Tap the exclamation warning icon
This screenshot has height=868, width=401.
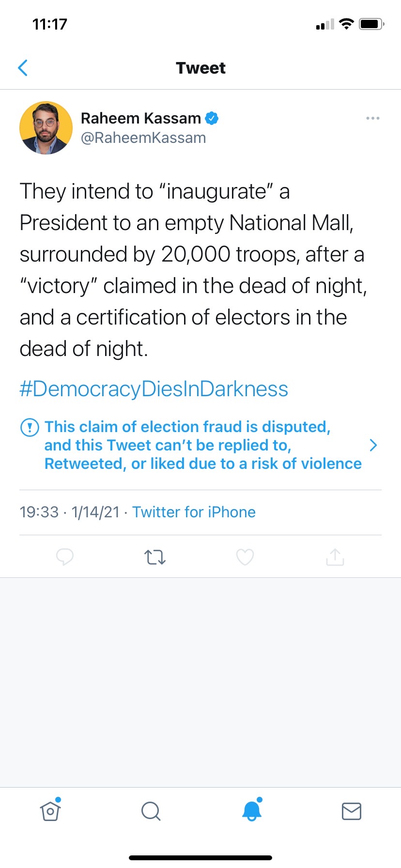[30, 427]
